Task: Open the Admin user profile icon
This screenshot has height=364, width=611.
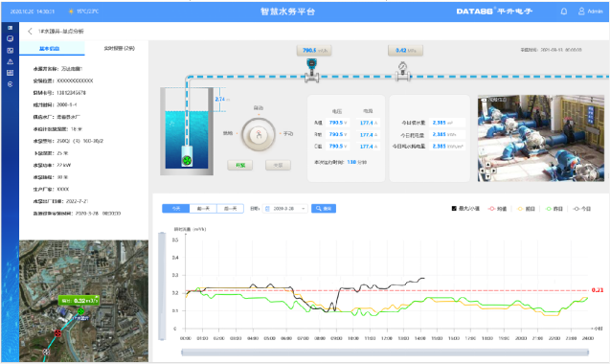Action: 581,11
